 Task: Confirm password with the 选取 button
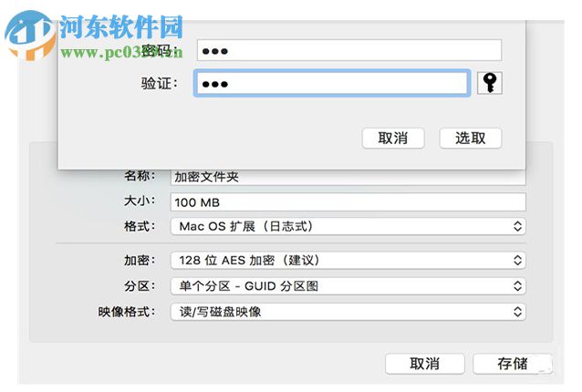471,139
